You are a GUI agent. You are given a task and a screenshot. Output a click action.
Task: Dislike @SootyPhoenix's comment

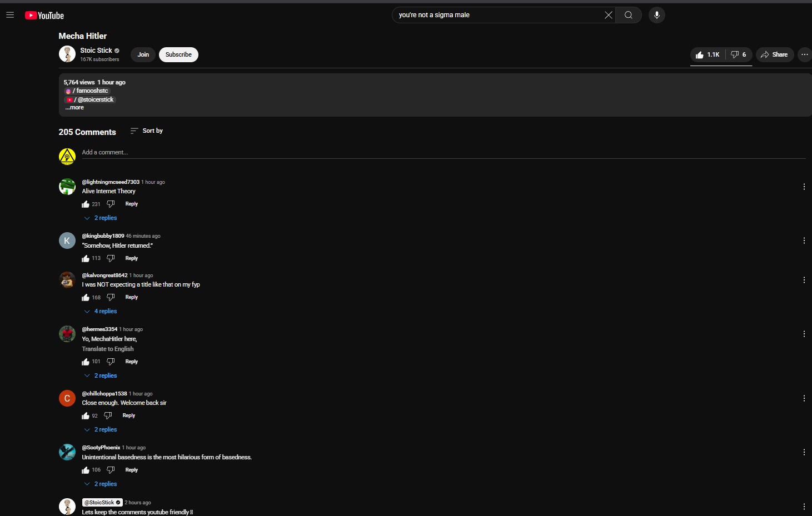pos(111,470)
